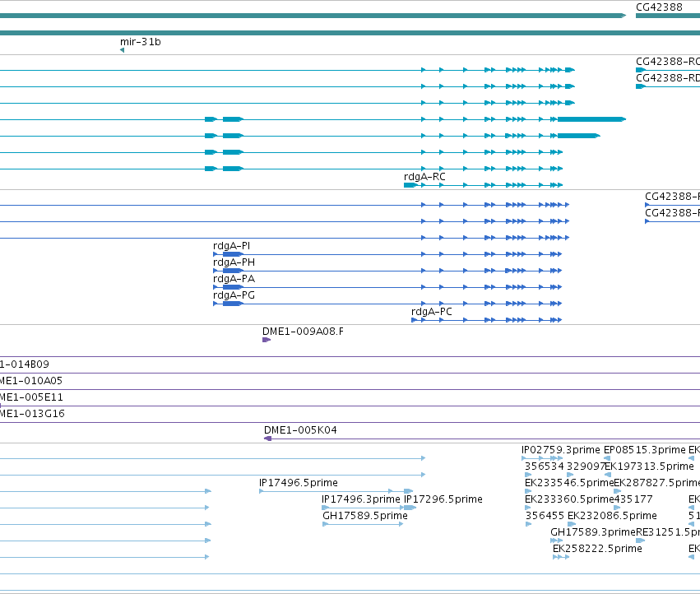This screenshot has width=700, height=594.
Task: Select the CG42388 gene label
Action: 659,7
